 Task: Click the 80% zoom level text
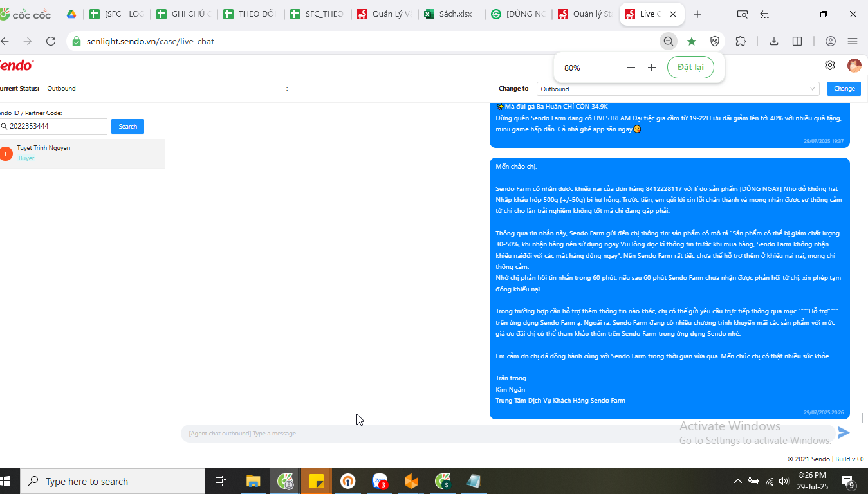pos(572,68)
